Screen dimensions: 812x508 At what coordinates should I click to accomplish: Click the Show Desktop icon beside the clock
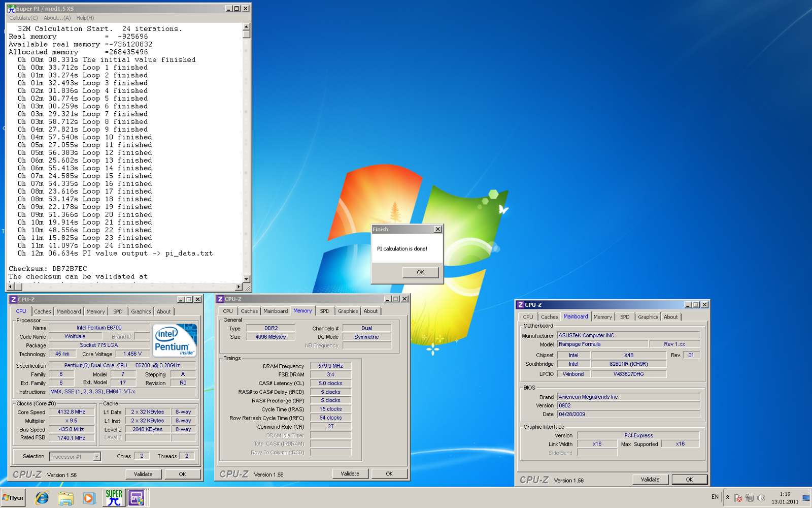[806, 498]
